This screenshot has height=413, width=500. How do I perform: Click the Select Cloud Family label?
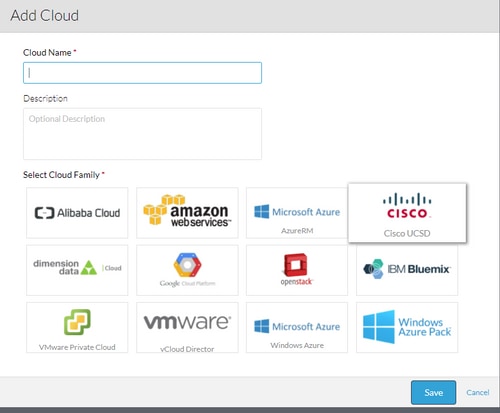[61, 175]
